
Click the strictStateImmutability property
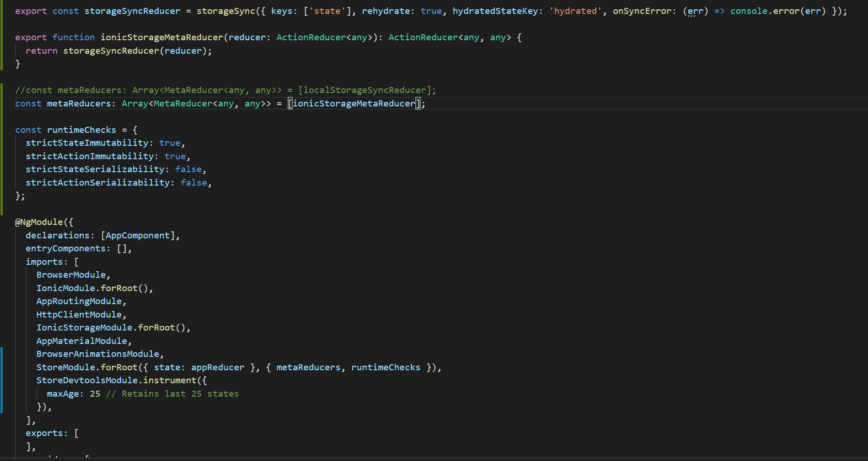88,143
